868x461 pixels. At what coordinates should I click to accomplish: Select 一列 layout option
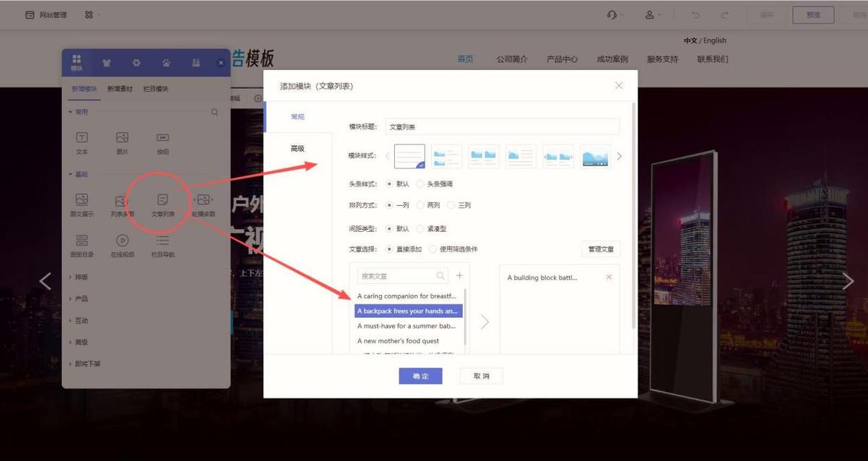(398, 205)
